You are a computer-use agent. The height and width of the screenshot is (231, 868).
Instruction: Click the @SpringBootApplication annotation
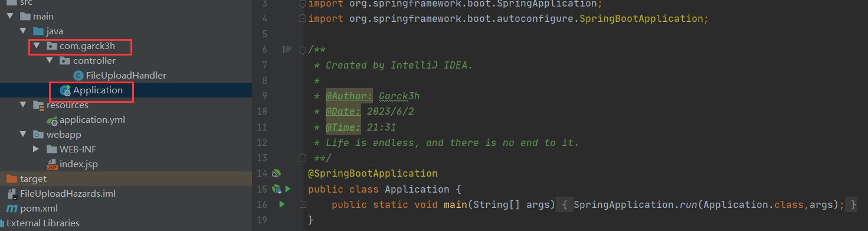373,174
